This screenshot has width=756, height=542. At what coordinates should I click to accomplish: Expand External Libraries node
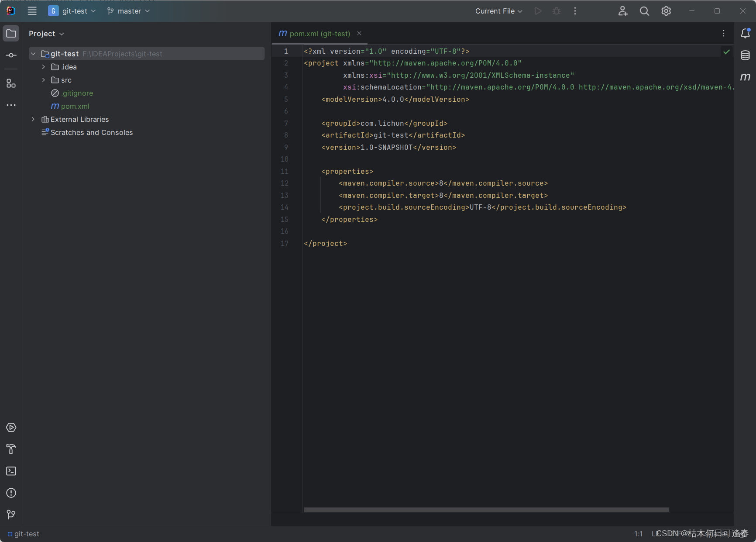pos(33,119)
